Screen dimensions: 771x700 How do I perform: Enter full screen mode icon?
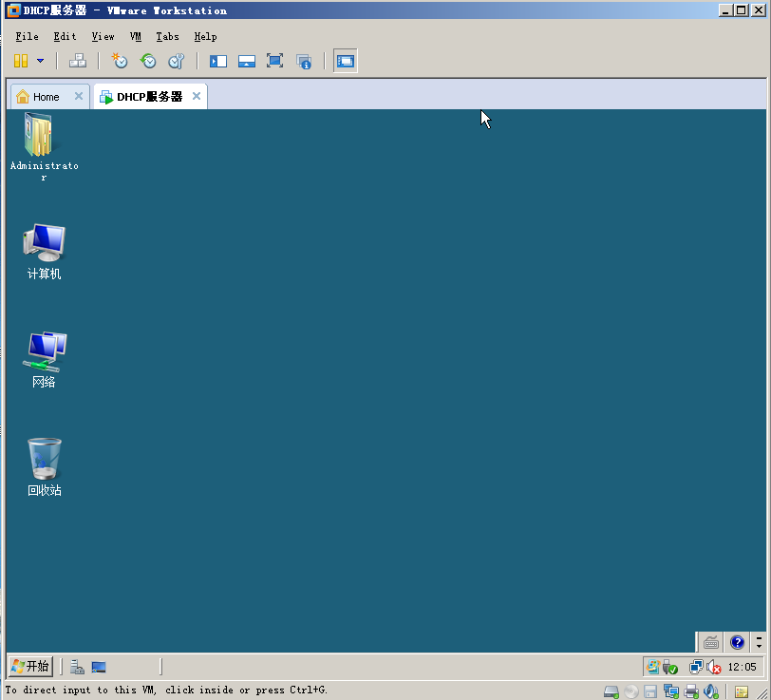[274, 61]
